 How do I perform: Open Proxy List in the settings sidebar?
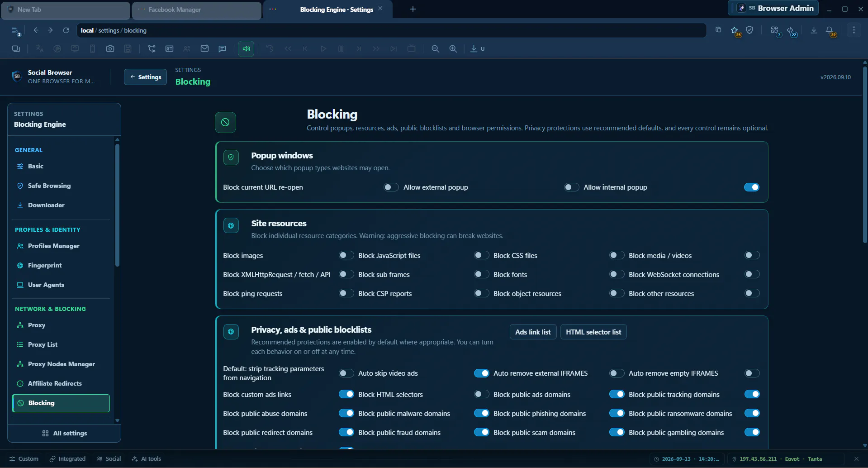(61, 344)
